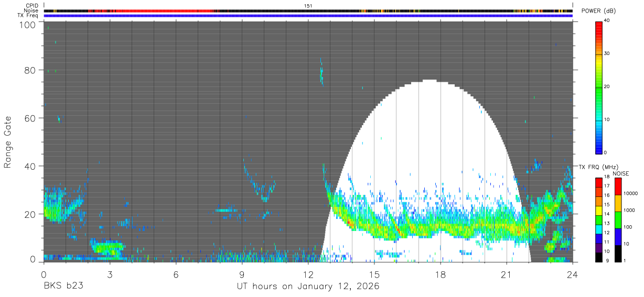Click x-axis tick label '15'
The height and width of the screenshot is (297, 644).
tap(374, 274)
